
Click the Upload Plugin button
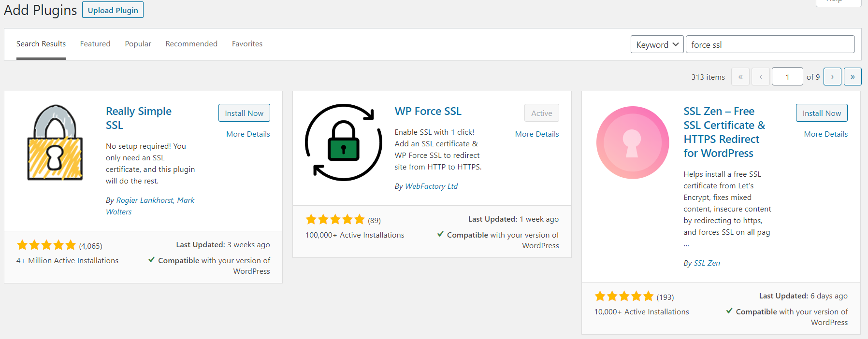coord(113,10)
